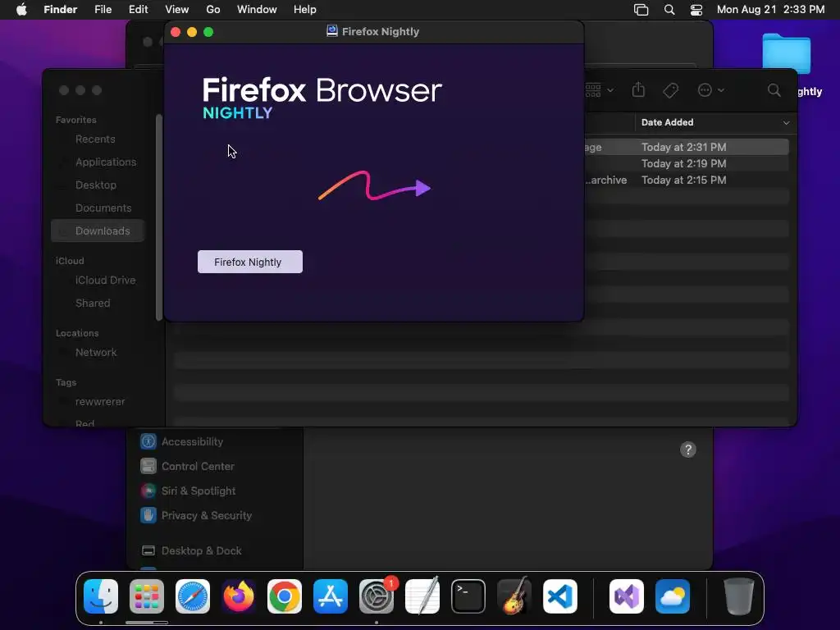This screenshot has width=840, height=630.
Task: Open Control Center in menu bar
Action: [x=696, y=10]
